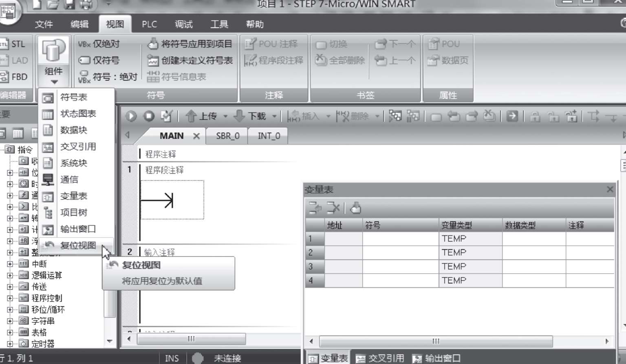Click the Run (play) toolbar icon
This screenshot has width=626, height=364.
tap(131, 116)
